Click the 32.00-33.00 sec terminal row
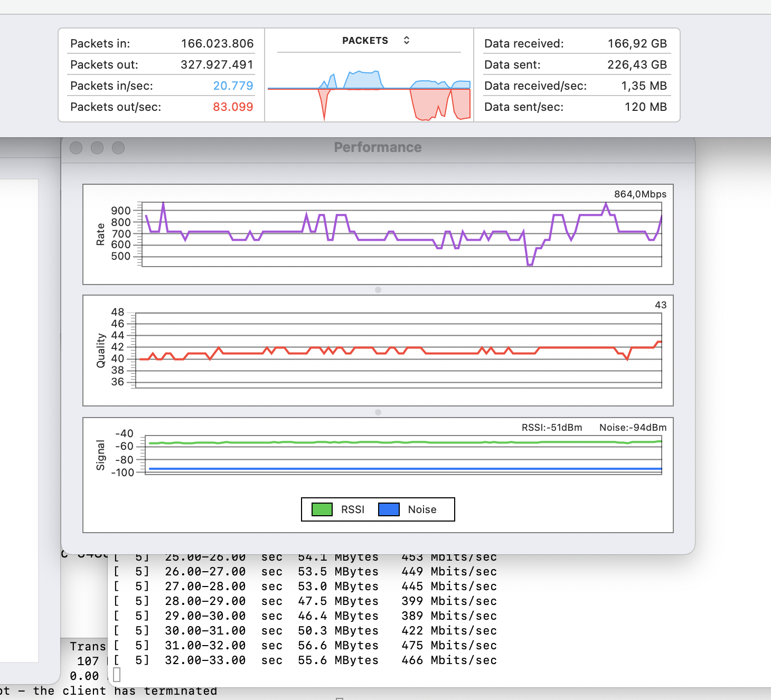This screenshot has width=771, height=700. (x=305, y=660)
